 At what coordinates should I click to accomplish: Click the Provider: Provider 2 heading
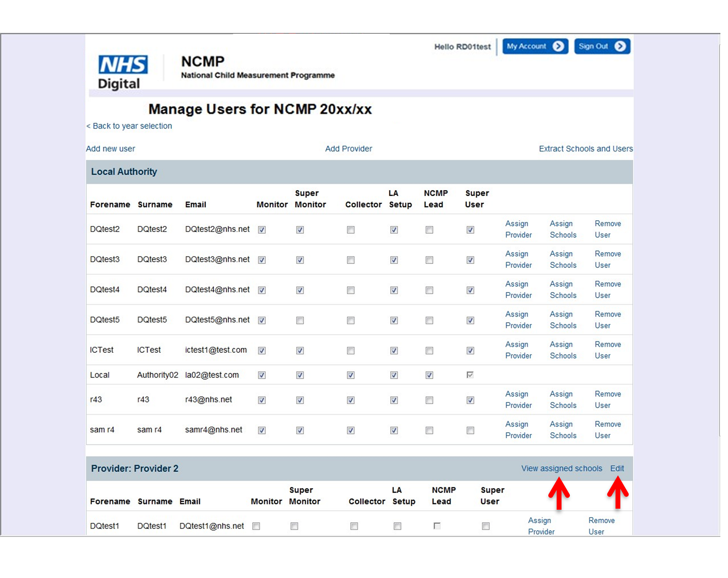click(135, 468)
